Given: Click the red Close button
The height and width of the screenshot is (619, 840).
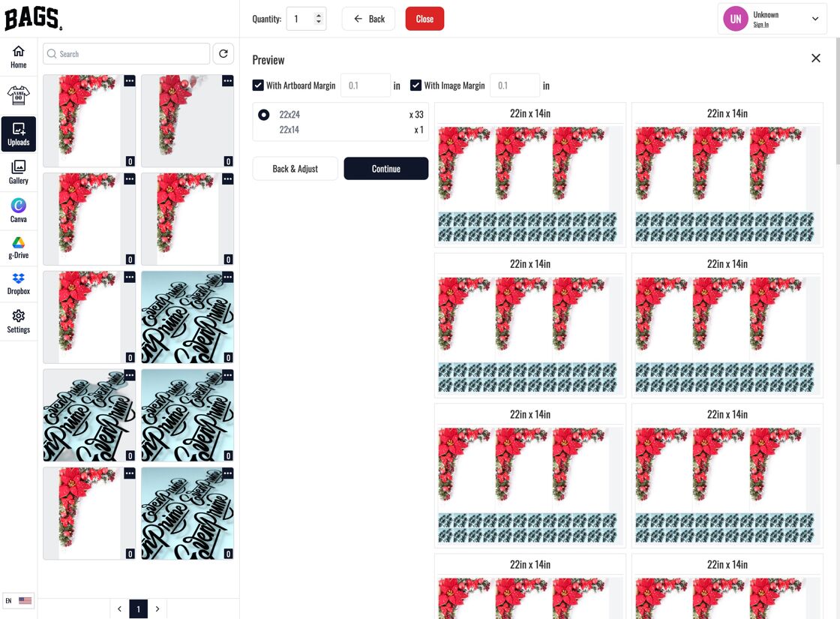Looking at the screenshot, I should (424, 19).
